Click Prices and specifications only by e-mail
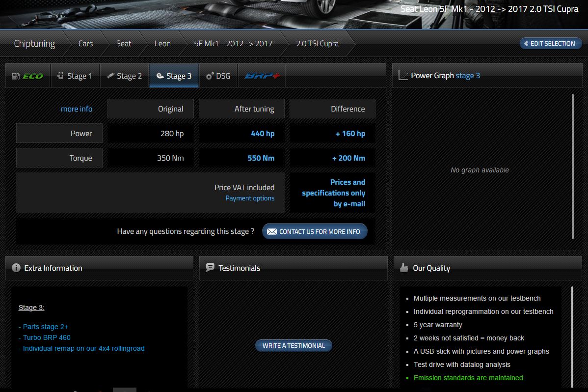Image resolution: width=588 pixels, height=392 pixels. pyautogui.click(x=333, y=193)
